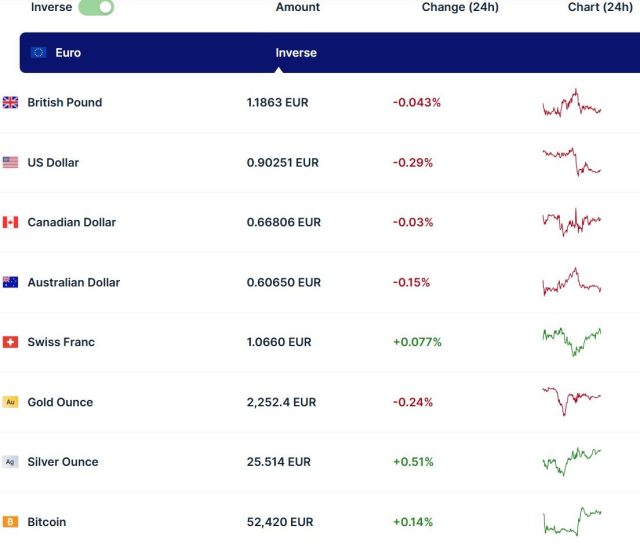The height and width of the screenshot is (544, 640).
Task: Click the Bitcoin logo icon
Action: [x=10, y=522]
